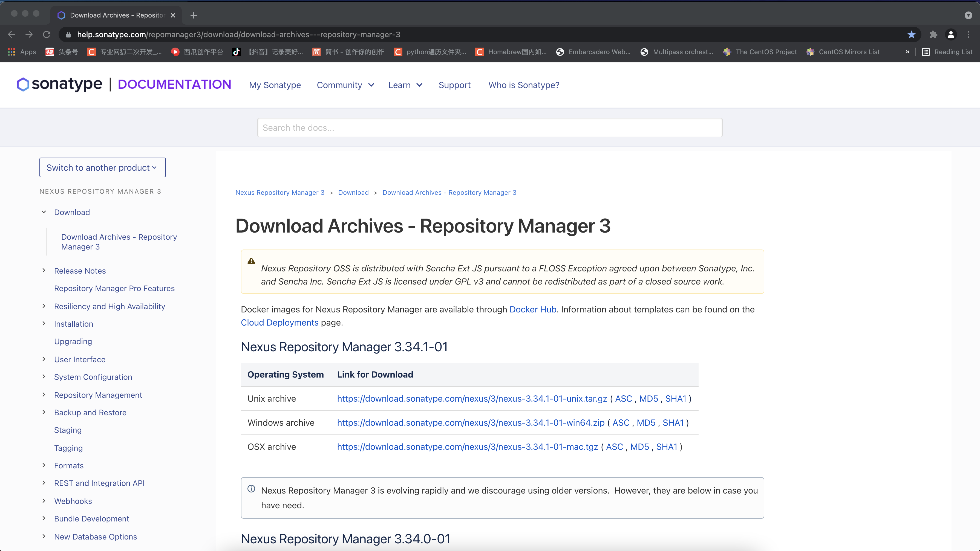The image size is (980, 551).
Task: Open the 抖音 bookmark with TikTok icon
Action: coord(268,52)
